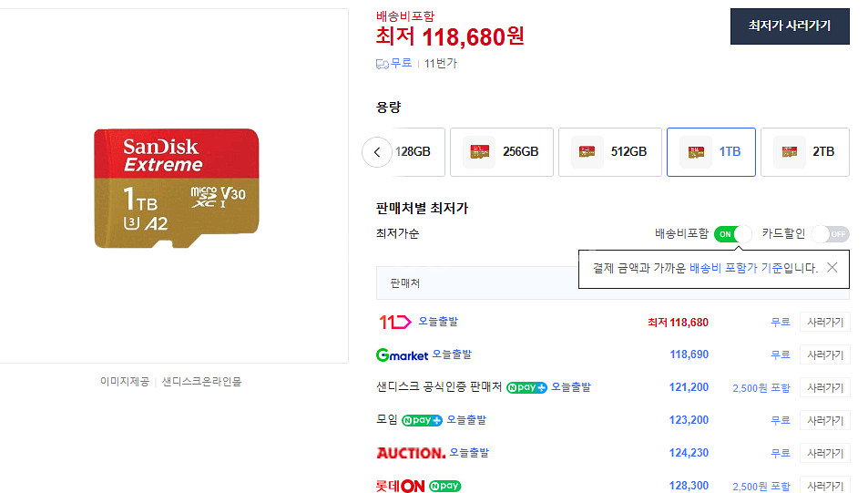Screen dimensions: 868x493
Task: Click the Gmarket seller logo
Action: click(402, 354)
